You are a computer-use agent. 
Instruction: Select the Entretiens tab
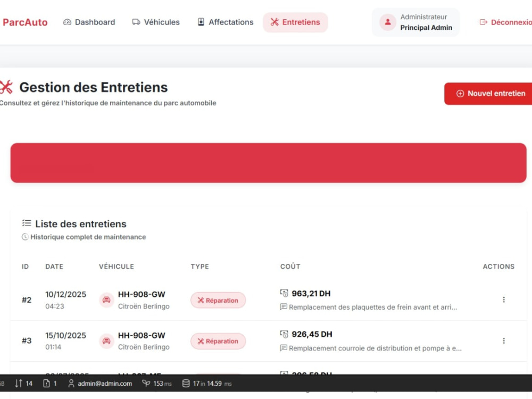[295, 22]
